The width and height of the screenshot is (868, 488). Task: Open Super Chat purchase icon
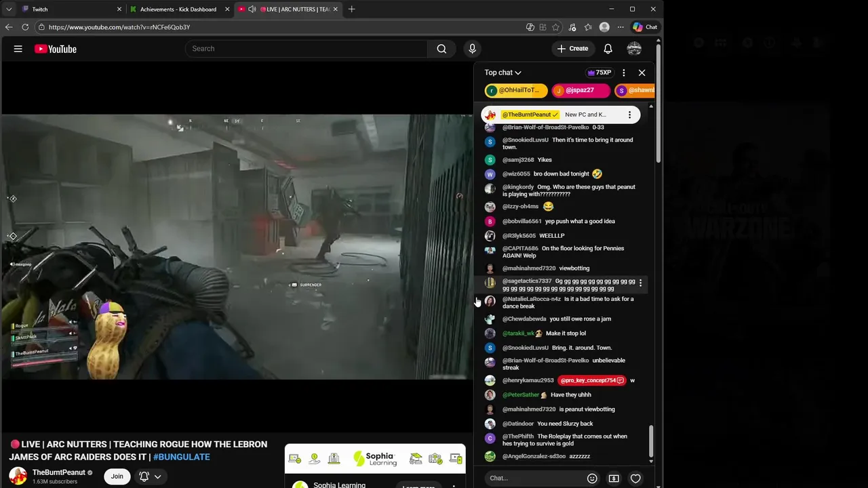click(614, 479)
